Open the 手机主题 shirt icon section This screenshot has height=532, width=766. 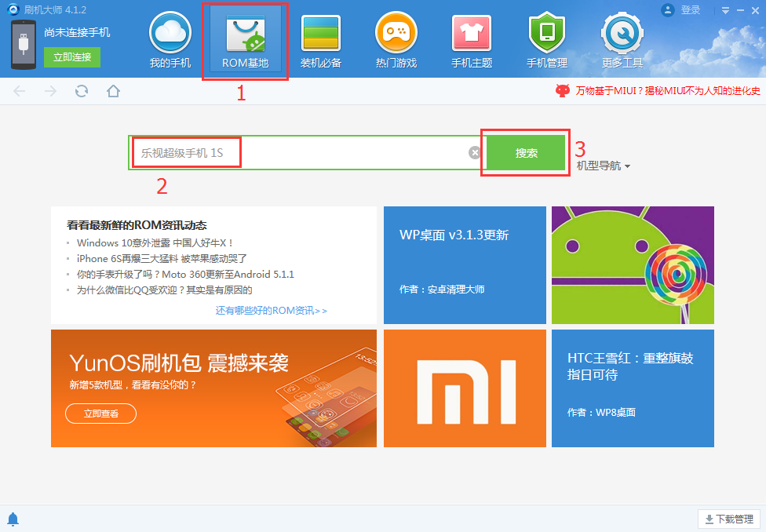pos(472,41)
